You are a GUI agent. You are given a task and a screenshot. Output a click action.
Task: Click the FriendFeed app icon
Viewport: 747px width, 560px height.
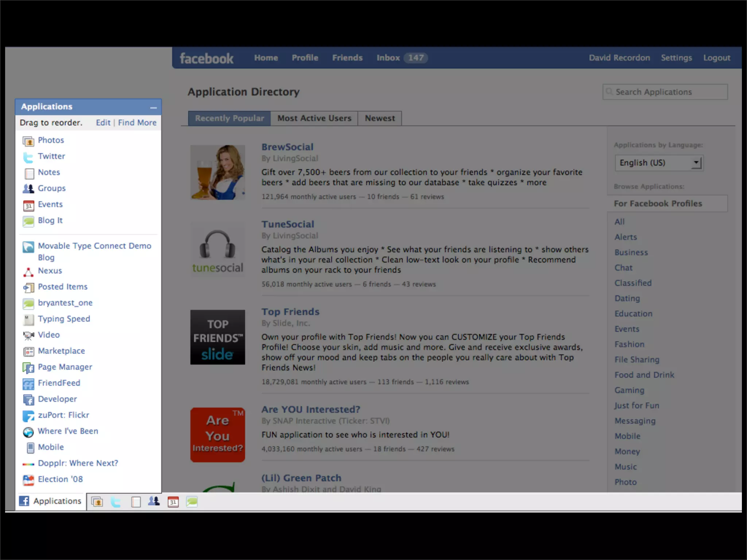tap(28, 384)
